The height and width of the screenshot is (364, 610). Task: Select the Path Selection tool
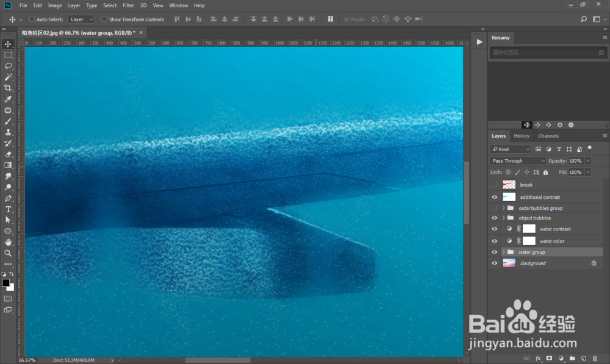(8, 220)
